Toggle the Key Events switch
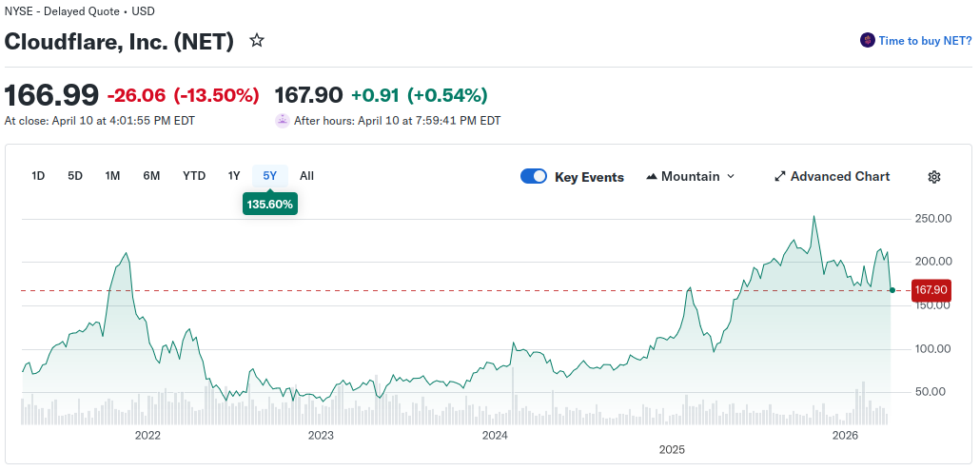The image size is (980, 471). coord(533,177)
